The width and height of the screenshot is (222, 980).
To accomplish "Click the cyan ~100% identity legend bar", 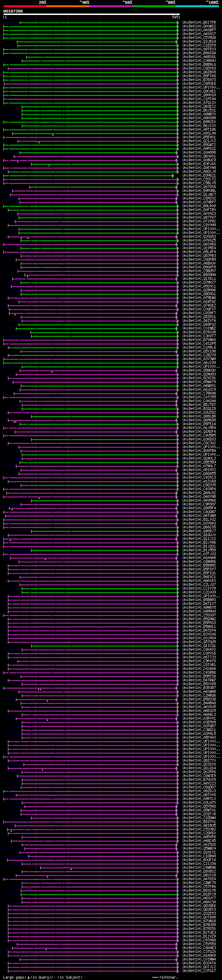I will click(197, 6).
